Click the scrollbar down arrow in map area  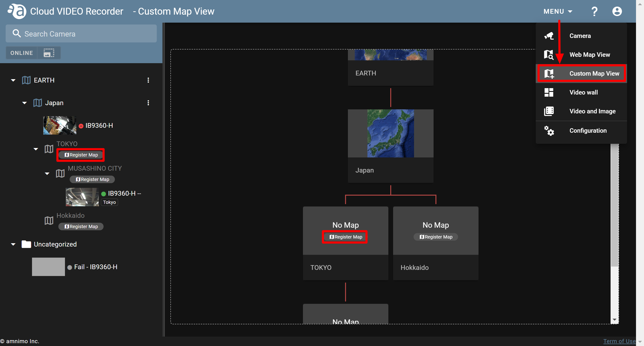tap(614, 320)
